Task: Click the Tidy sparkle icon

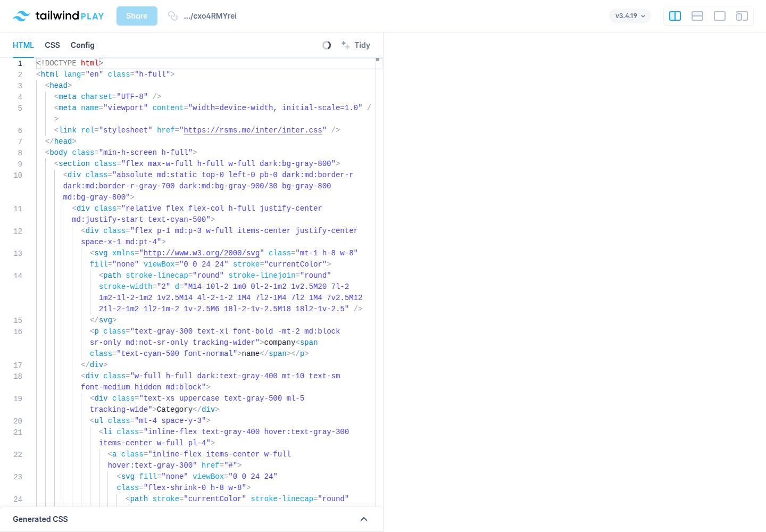Action: tap(345, 45)
